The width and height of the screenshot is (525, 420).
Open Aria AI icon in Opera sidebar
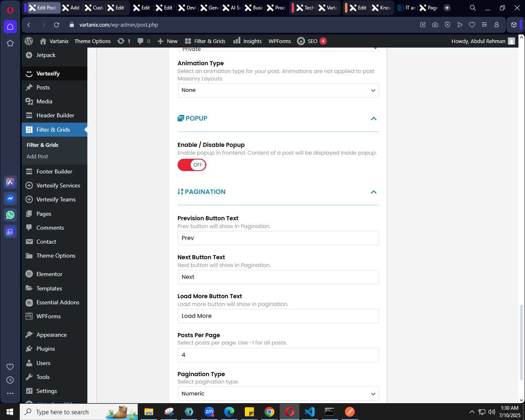point(10,182)
